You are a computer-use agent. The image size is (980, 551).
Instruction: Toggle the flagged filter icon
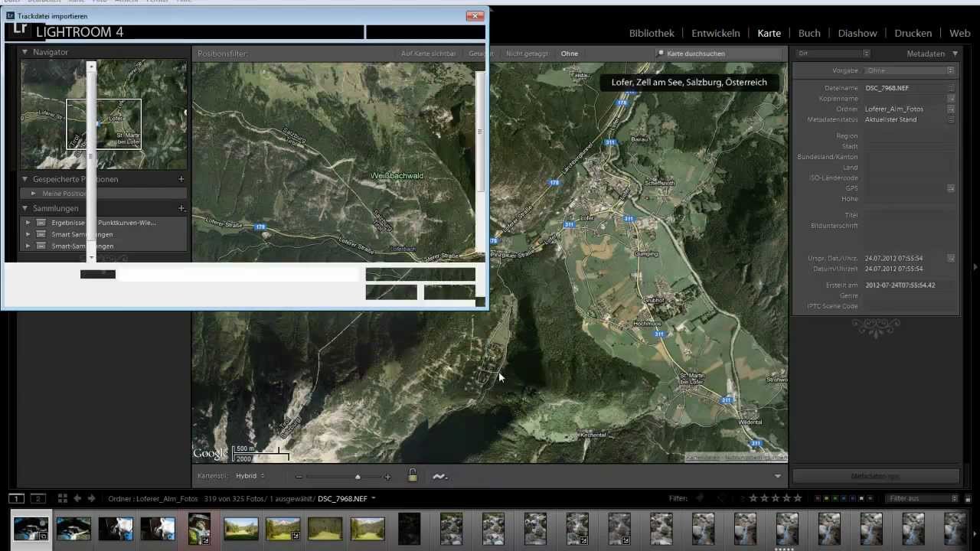point(700,498)
